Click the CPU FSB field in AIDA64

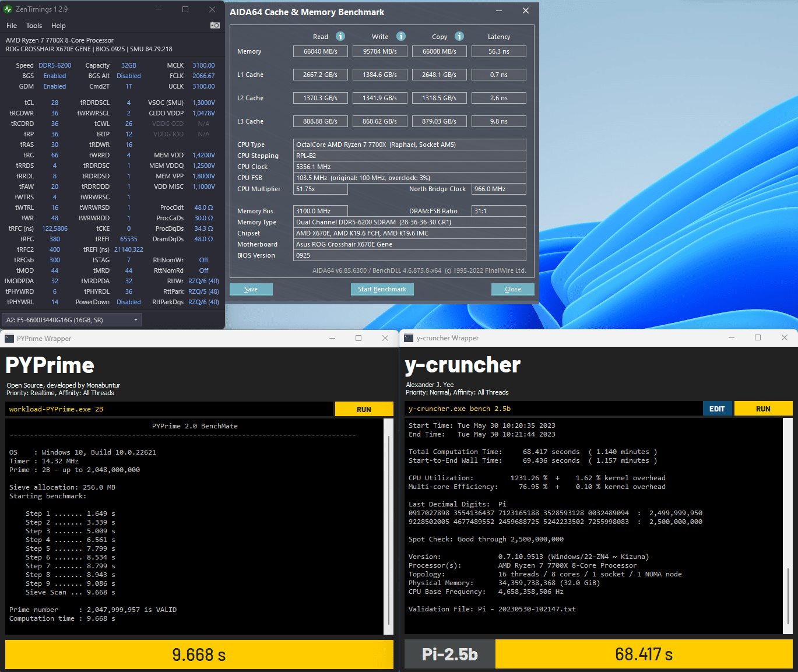coord(410,178)
